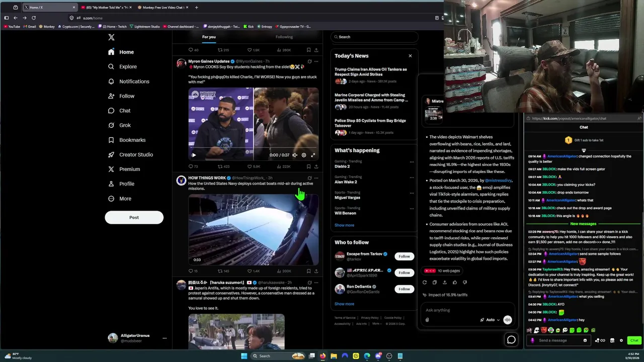Thumbs down the Grok response
This screenshot has height=362, width=644.
pyautogui.click(x=465, y=283)
